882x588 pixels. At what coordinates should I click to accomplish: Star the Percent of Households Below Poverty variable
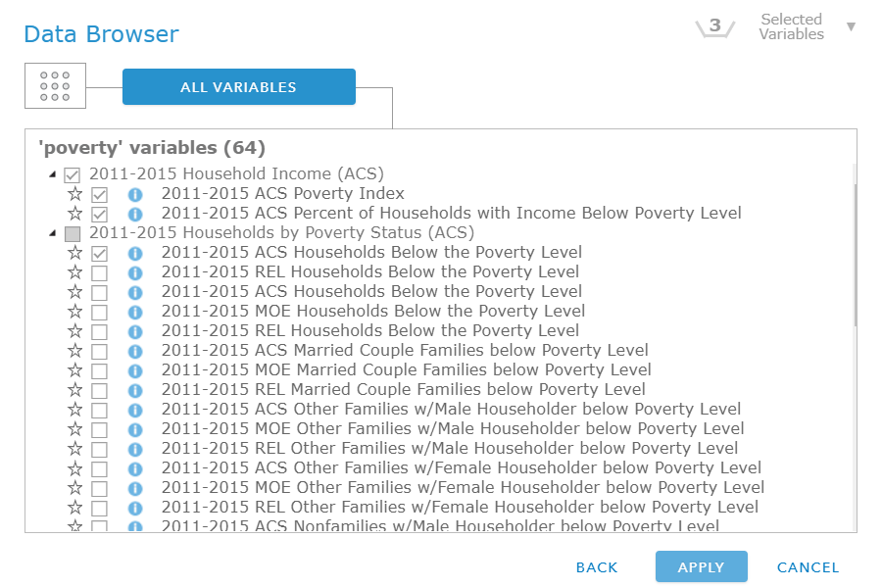74,214
